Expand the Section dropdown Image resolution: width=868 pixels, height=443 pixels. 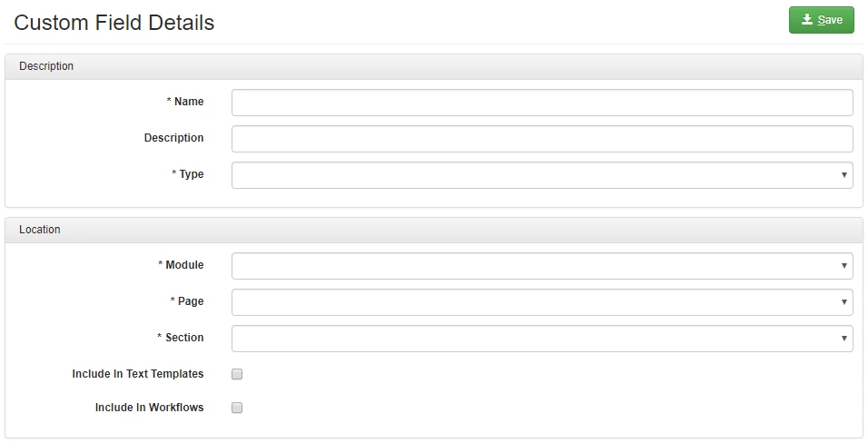(x=542, y=339)
